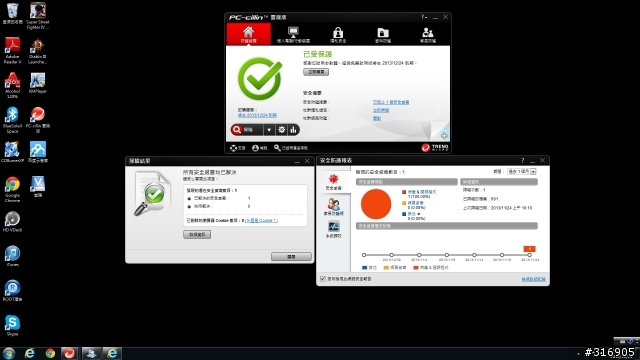Click the privacy protection summary link
This screenshot has width=640, height=360.
pyautogui.click(x=381, y=110)
